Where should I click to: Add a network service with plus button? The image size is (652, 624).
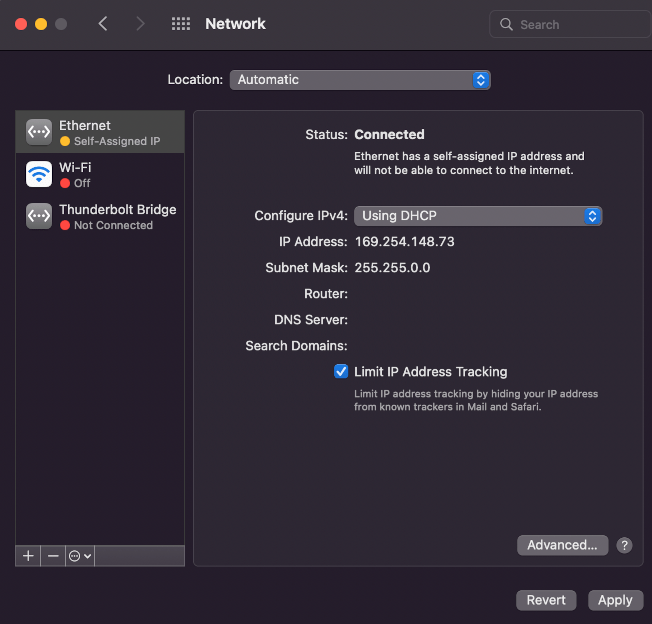pyautogui.click(x=28, y=556)
